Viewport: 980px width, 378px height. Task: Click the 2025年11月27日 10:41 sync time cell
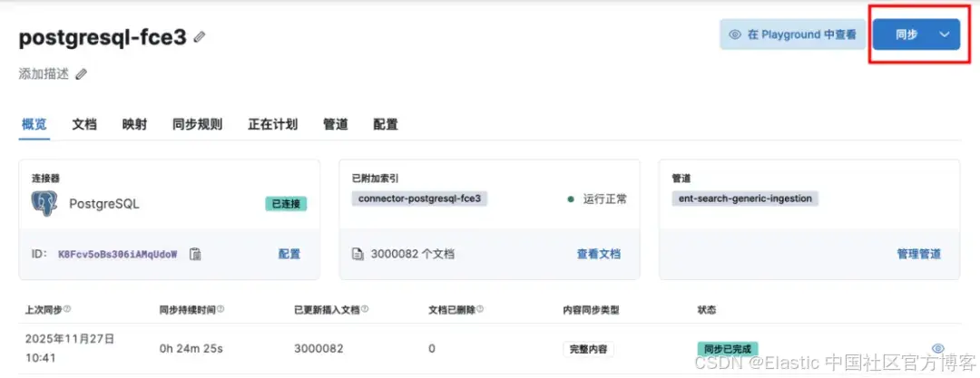[x=69, y=348]
